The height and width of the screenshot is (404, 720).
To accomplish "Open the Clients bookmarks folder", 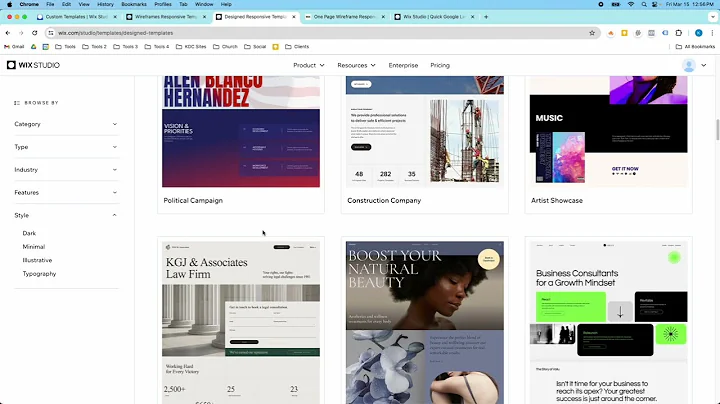I will (297, 46).
